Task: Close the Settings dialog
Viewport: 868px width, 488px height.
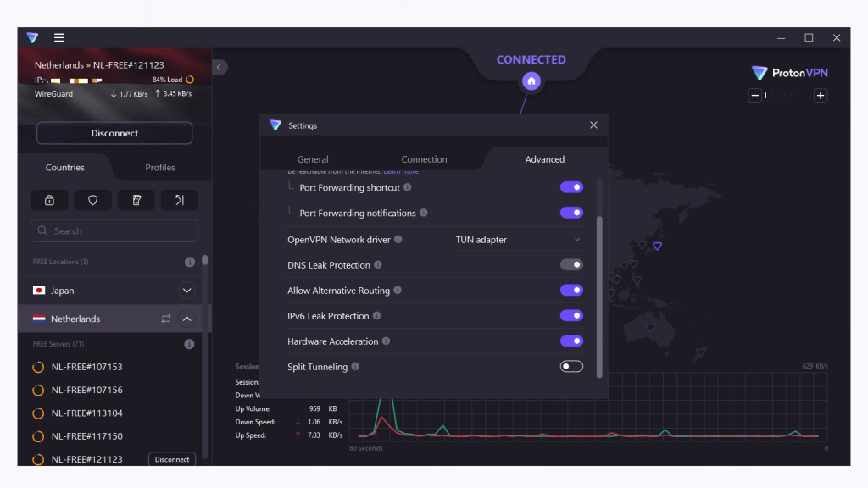Action: pyautogui.click(x=593, y=125)
